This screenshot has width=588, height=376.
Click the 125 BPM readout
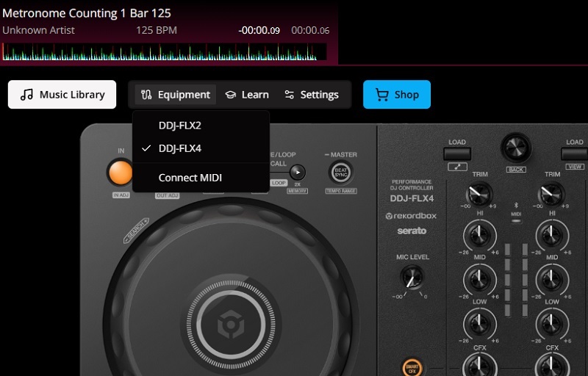[157, 30]
